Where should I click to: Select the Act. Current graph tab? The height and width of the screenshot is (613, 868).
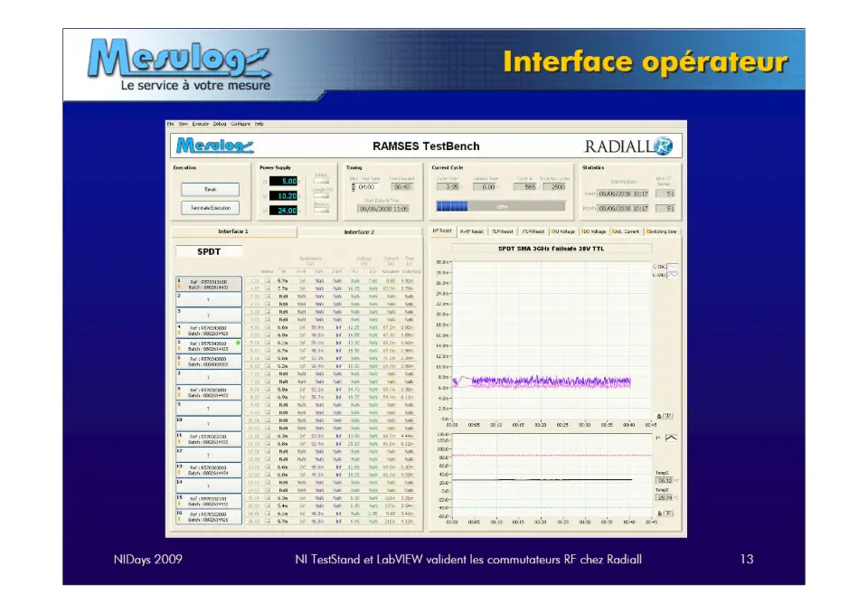[626, 231]
